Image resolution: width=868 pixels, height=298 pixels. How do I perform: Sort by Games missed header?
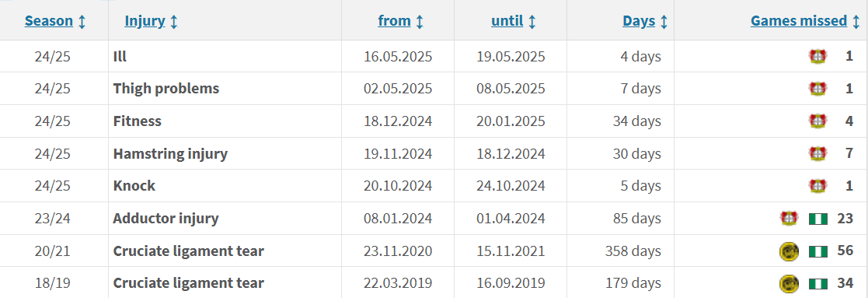(799, 21)
